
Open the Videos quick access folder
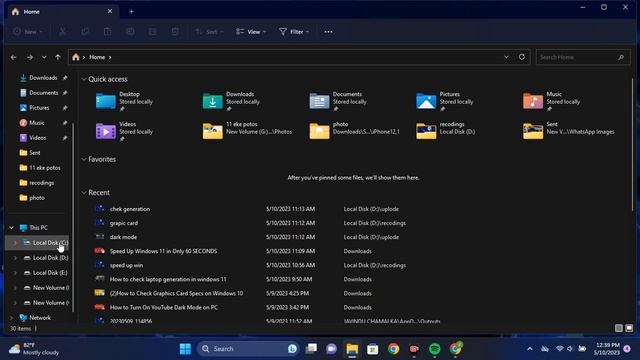click(x=124, y=131)
